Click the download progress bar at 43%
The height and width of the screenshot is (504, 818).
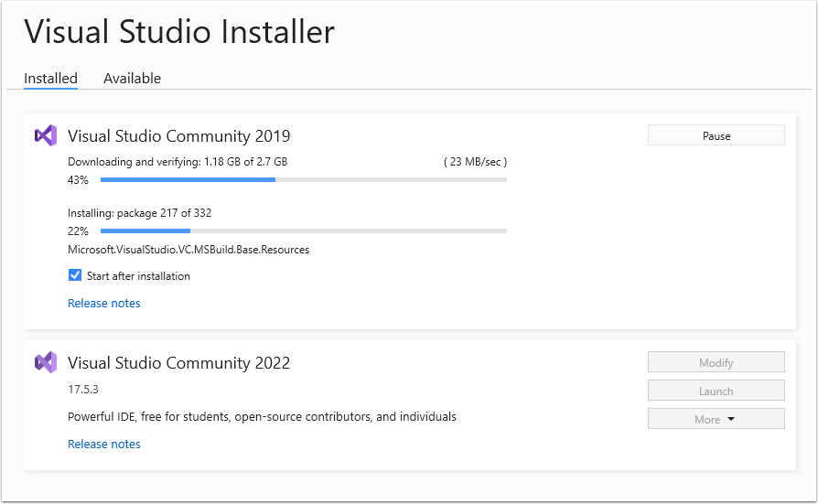click(x=303, y=180)
